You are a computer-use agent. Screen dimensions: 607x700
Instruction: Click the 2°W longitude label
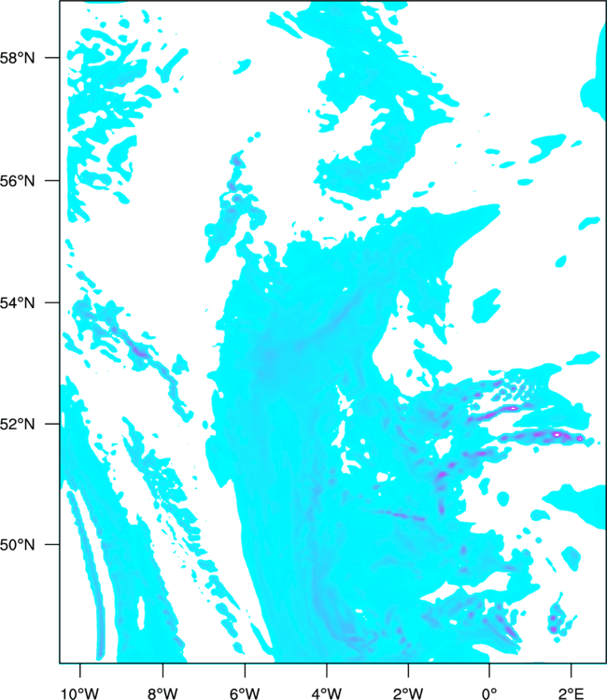click(408, 693)
